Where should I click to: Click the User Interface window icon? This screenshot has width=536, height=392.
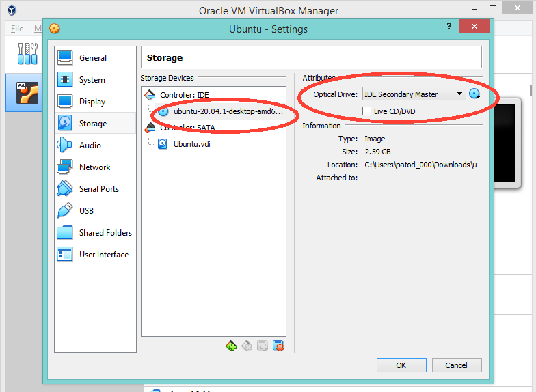[x=64, y=254]
